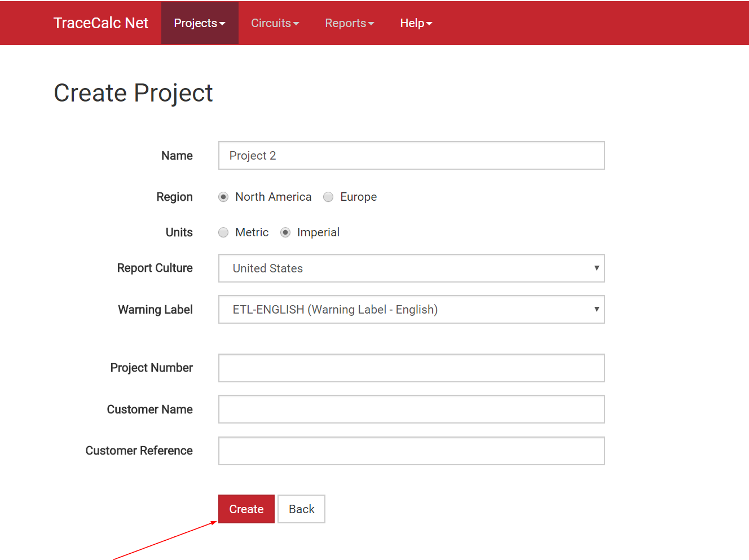Click the Name field containing Project 2
The image size is (749, 560).
[x=411, y=156]
